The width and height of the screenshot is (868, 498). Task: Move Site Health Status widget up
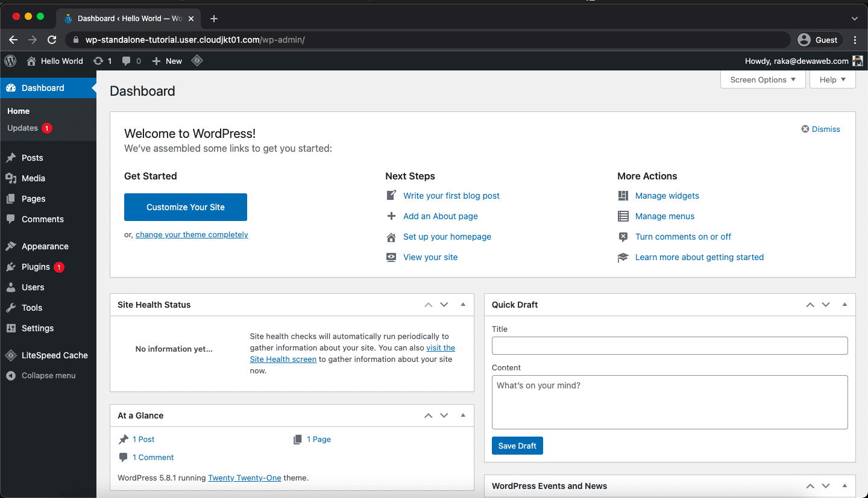pos(429,305)
